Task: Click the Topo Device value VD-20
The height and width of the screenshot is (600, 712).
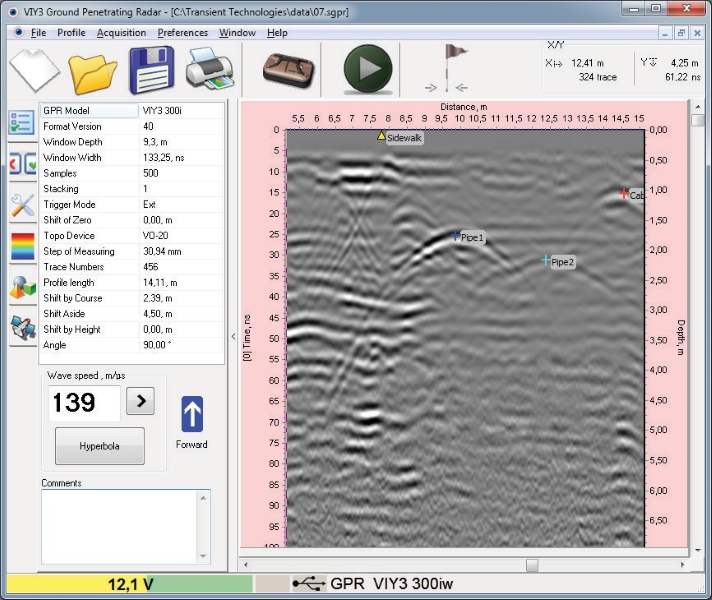Action: (x=155, y=236)
